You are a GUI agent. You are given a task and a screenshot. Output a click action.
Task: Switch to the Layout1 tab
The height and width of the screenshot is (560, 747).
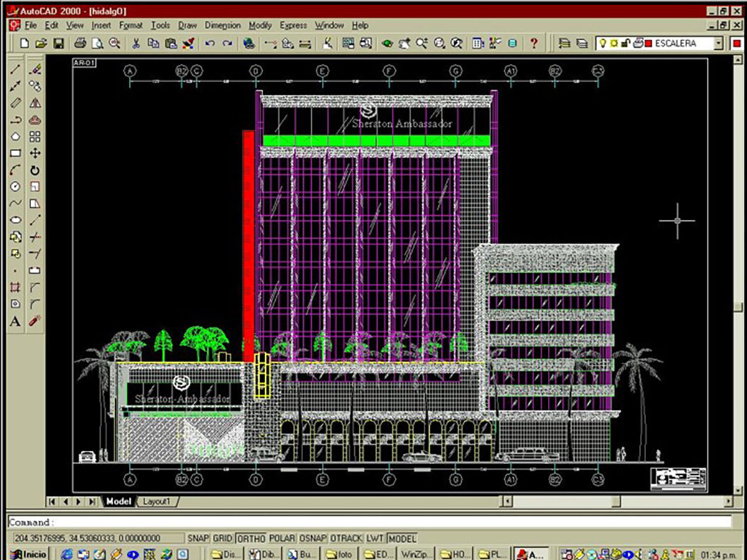pyautogui.click(x=157, y=502)
